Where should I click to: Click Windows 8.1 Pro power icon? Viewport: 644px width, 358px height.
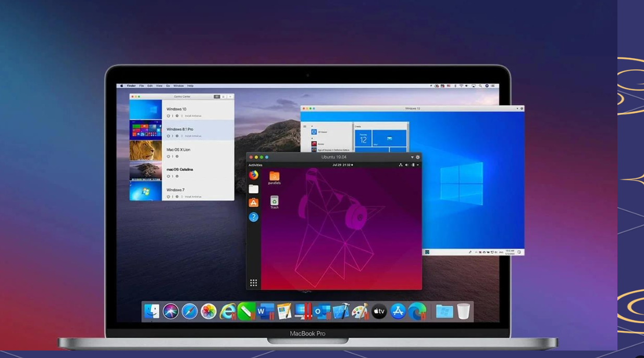pos(168,136)
